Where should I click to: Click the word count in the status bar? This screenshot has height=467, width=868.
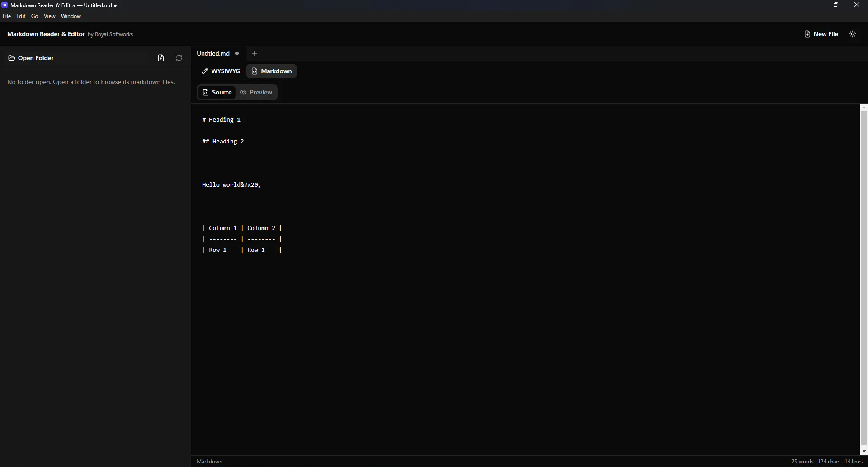(802, 462)
